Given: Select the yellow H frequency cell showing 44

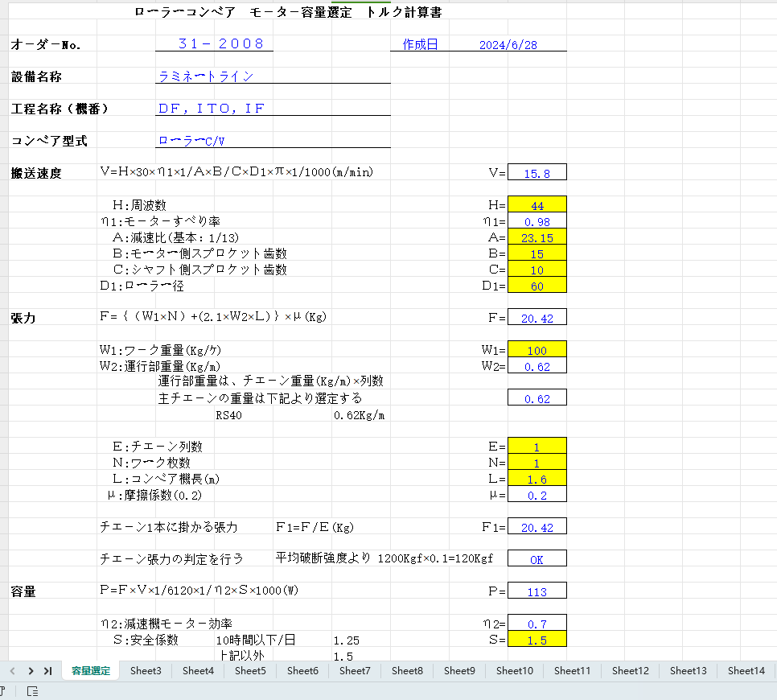Looking at the screenshot, I should (536, 204).
